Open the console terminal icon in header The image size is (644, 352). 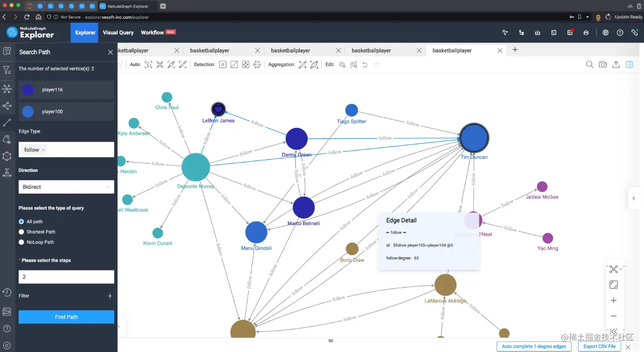tap(554, 33)
